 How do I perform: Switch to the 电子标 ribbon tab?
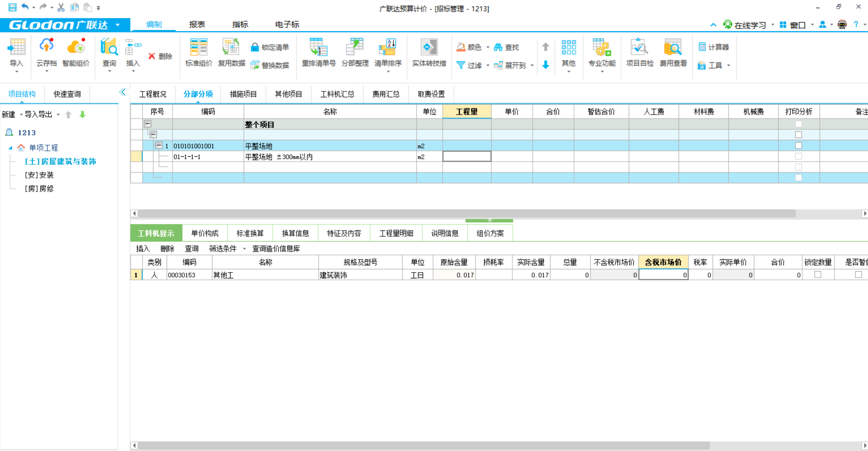coord(287,24)
